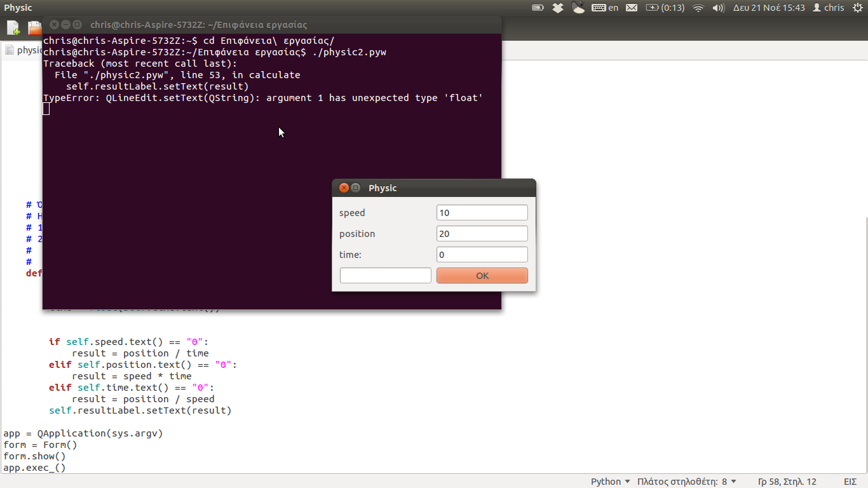The height and width of the screenshot is (488, 868).
Task: Toggle the ΕΙΣ insert mode indicator
Action: tap(850, 481)
